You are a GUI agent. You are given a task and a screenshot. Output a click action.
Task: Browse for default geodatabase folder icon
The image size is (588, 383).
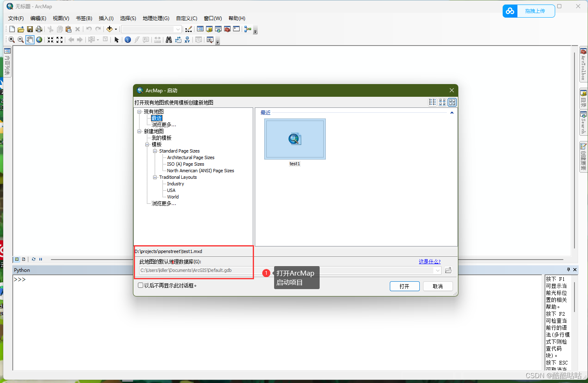448,270
